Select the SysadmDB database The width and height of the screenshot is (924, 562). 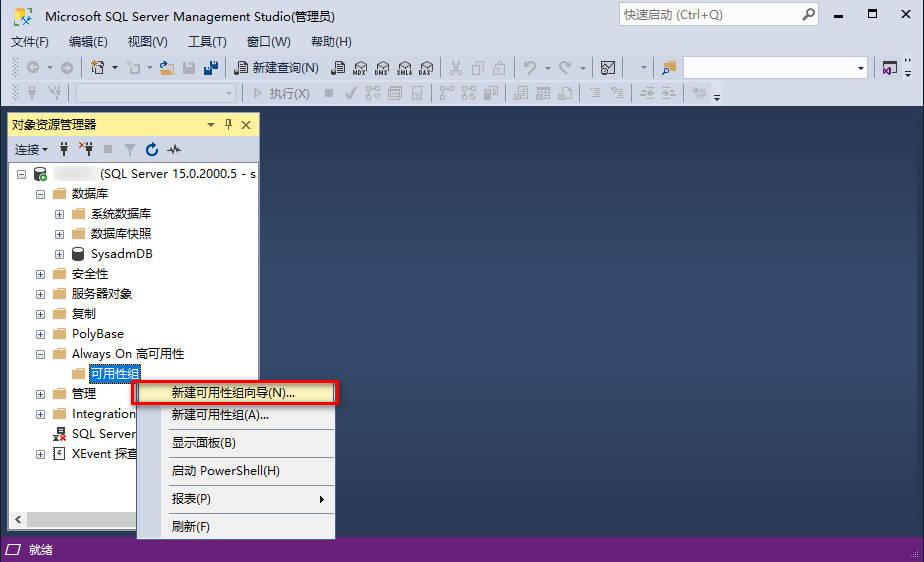121,254
